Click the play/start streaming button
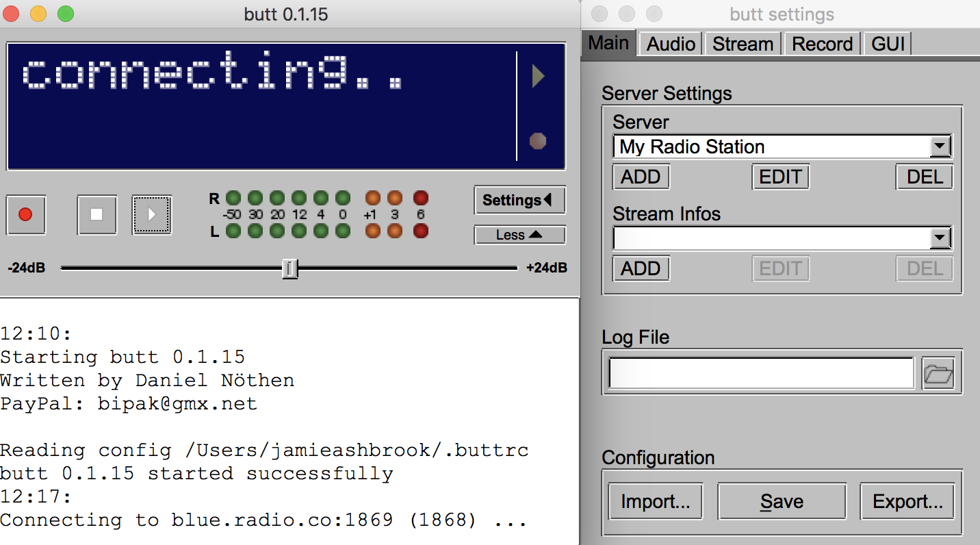The image size is (980, 545). [x=152, y=215]
